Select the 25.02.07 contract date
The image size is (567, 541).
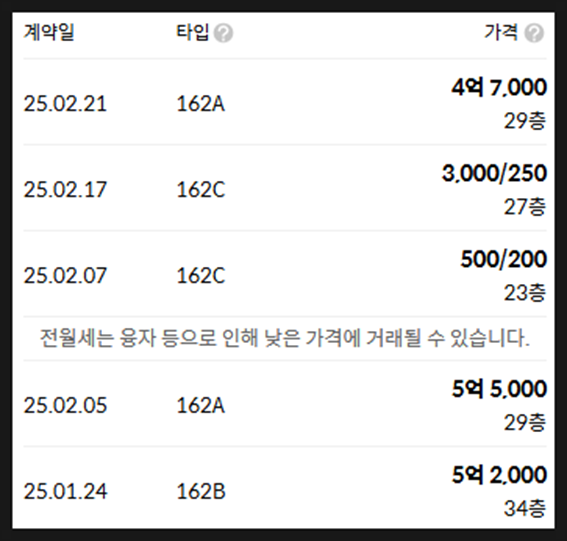65,276
